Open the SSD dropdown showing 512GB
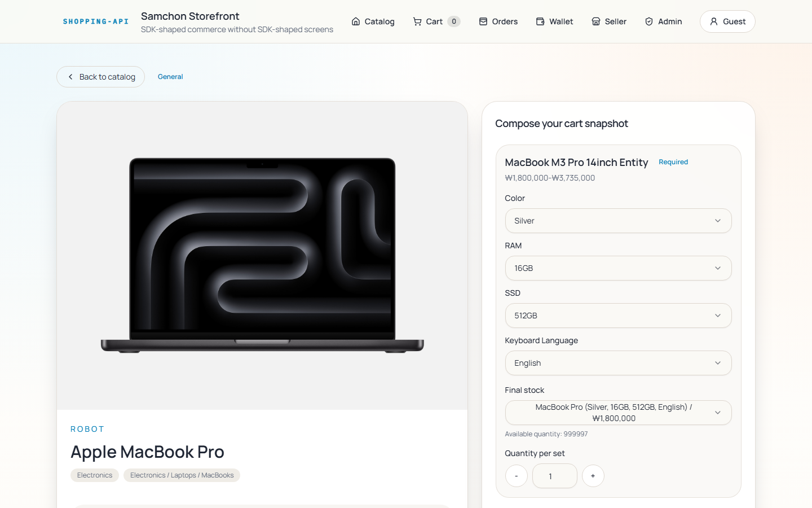Viewport: 812px width, 508px height. [618, 316]
